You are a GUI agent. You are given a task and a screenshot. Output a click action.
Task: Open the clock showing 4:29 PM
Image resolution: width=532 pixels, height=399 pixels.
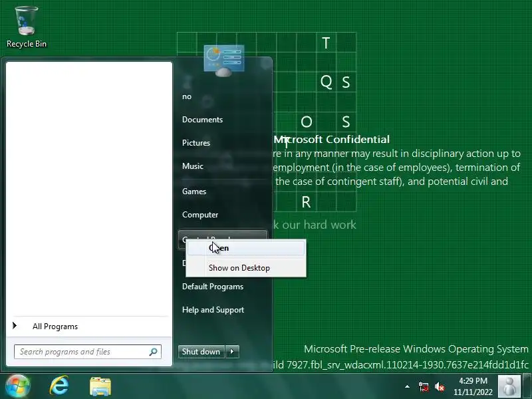tap(473, 386)
